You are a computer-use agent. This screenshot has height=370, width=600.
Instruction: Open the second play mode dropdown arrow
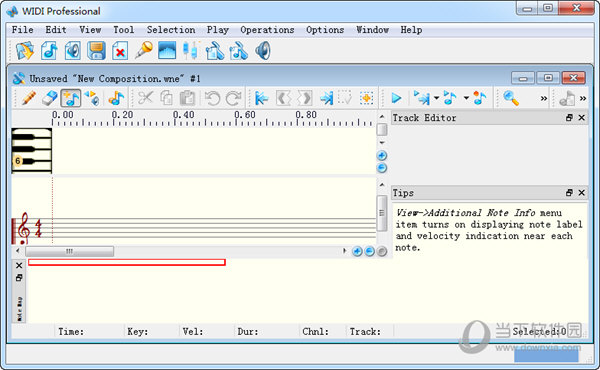point(466,98)
